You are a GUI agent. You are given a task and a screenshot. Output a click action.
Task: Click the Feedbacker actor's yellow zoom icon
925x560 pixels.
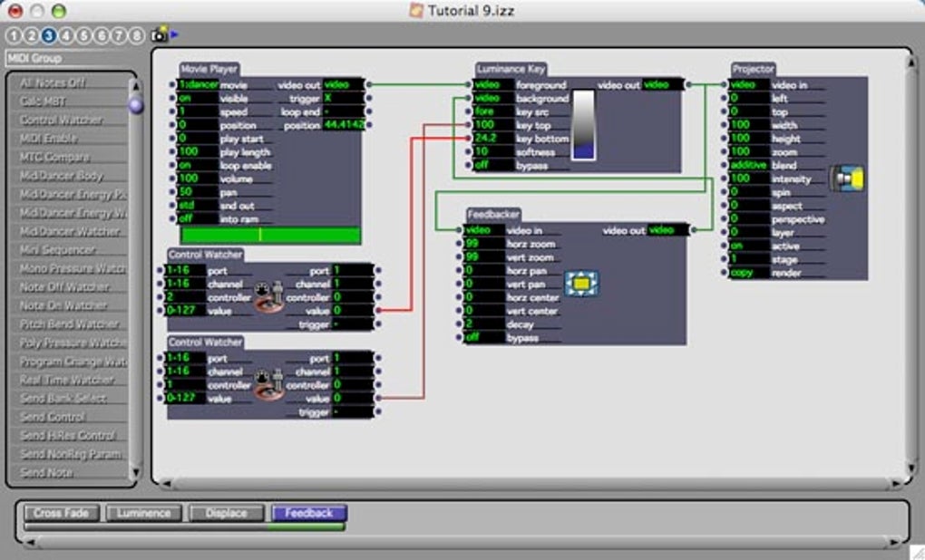pyautogui.click(x=581, y=284)
